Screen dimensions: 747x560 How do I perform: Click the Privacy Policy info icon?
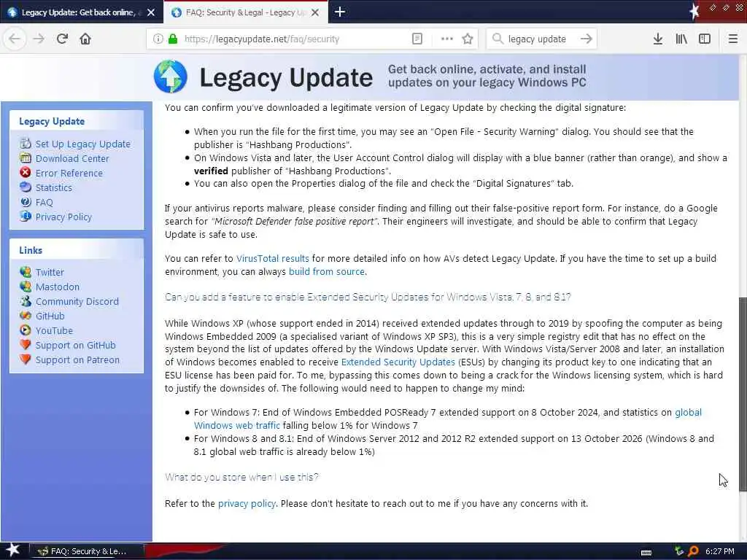click(26, 216)
